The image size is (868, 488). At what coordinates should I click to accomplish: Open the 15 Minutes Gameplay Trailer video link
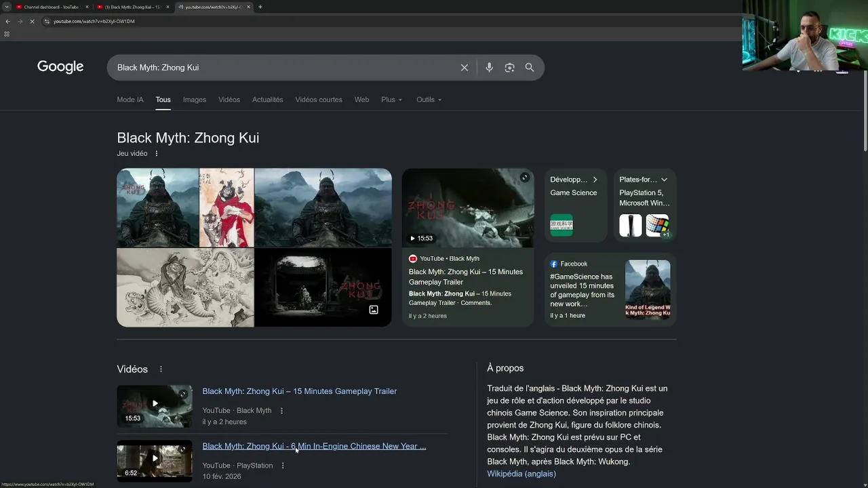tap(300, 391)
